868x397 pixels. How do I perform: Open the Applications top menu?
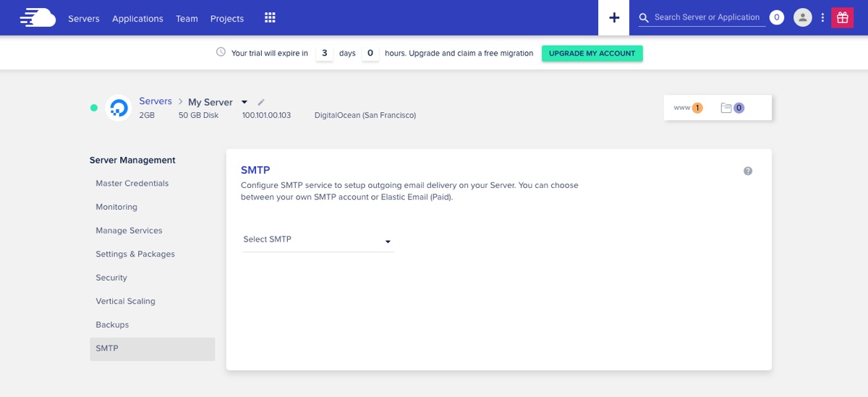(137, 19)
